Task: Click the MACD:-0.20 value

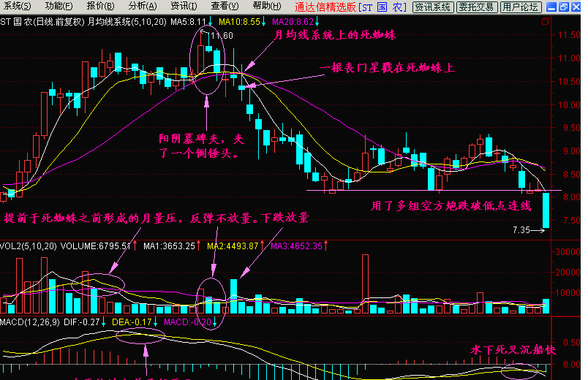Action: [x=188, y=322]
